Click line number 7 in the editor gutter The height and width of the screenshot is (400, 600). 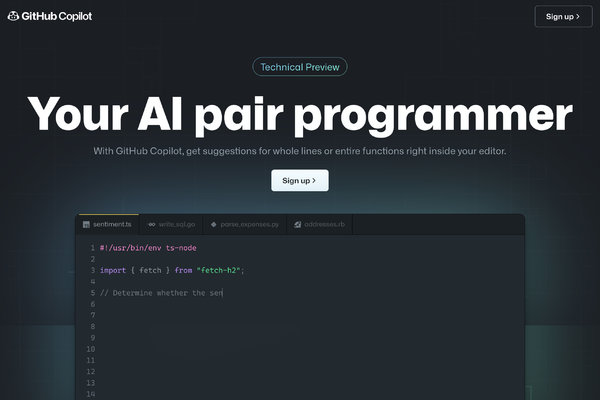(x=93, y=315)
